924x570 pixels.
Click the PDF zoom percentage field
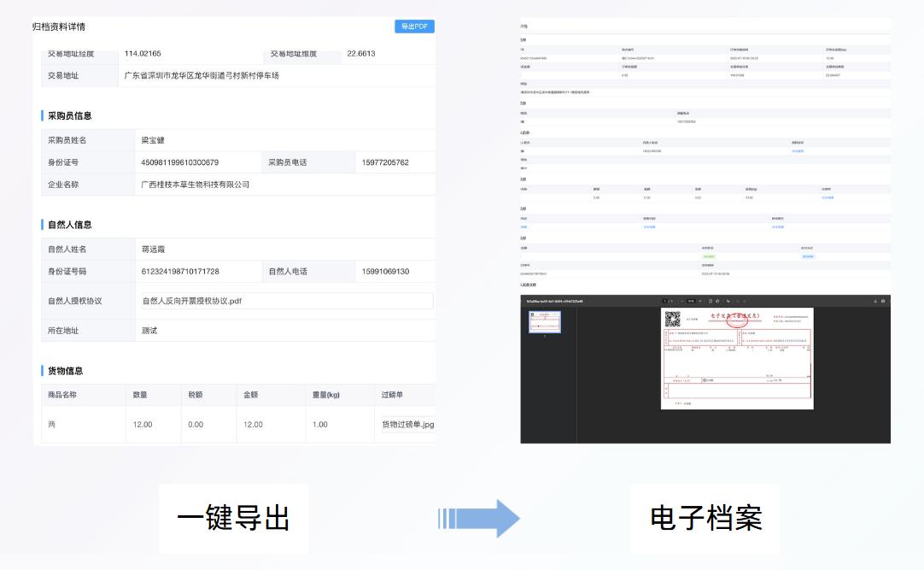pos(691,301)
